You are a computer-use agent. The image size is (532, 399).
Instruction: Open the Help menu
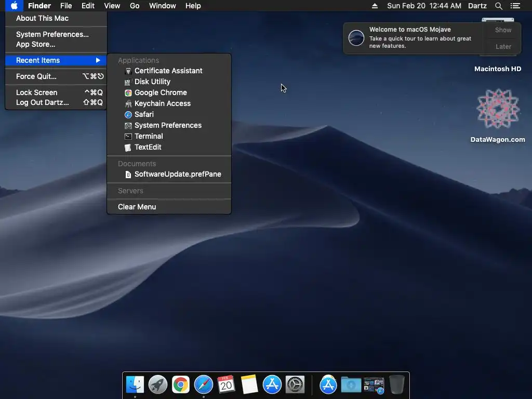193,6
